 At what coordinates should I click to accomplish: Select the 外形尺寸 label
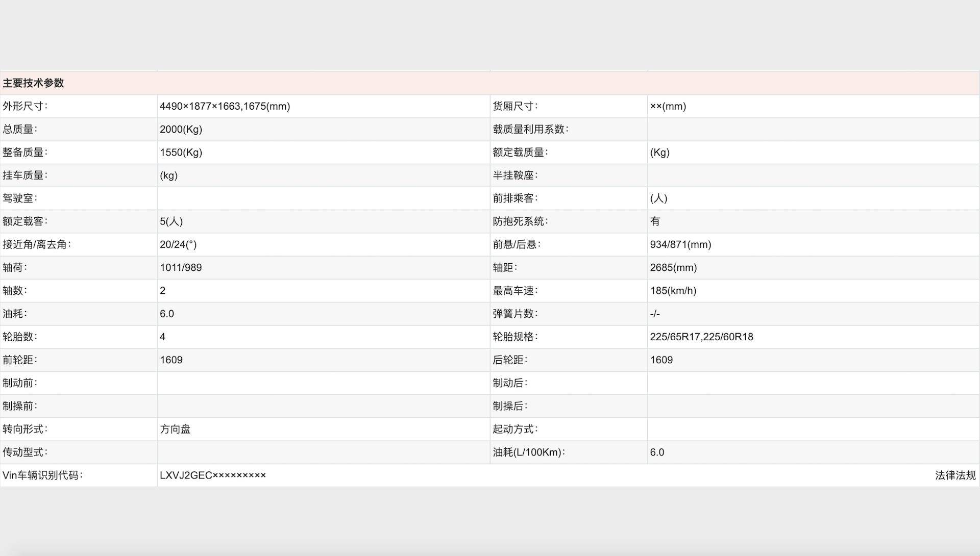pyautogui.click(x=25, y=106)
